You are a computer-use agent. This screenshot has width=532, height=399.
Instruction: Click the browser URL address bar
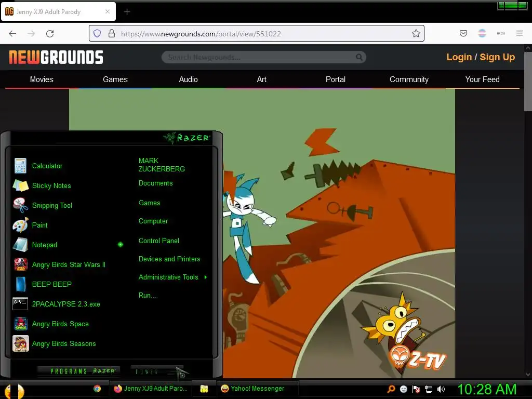coord(256,33)
